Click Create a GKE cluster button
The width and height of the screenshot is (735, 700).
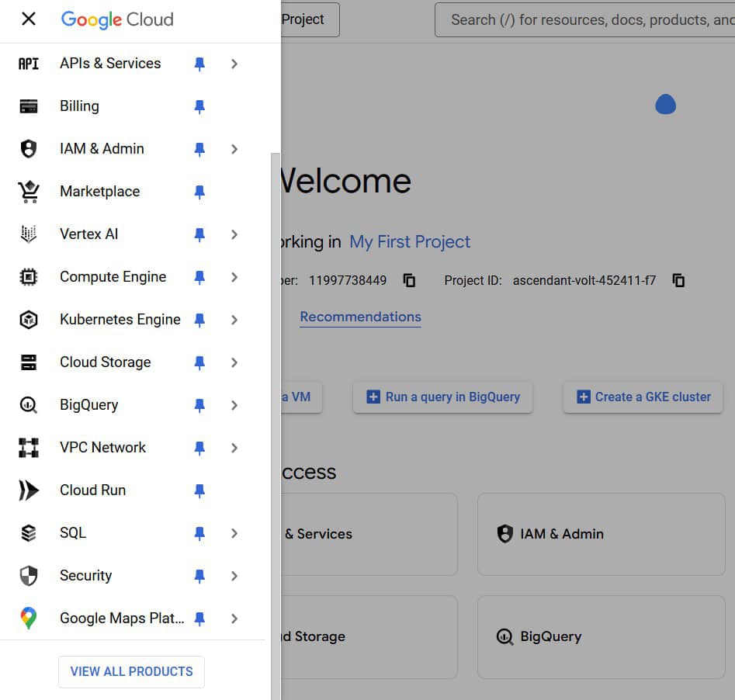(643, 397)
